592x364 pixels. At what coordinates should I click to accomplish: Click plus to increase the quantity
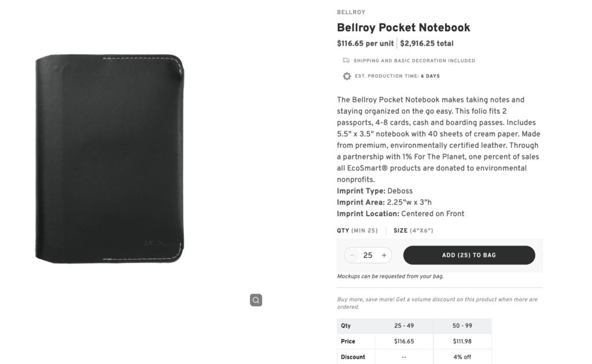point(383,255)
